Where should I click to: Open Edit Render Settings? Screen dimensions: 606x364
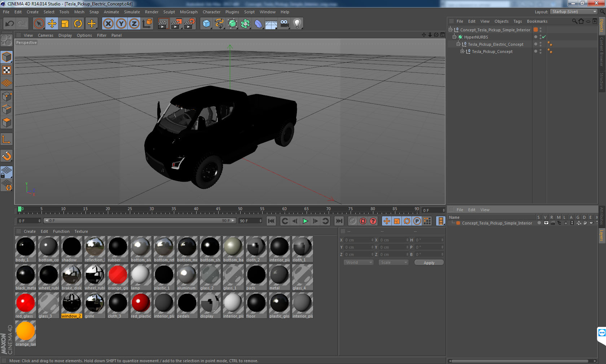[x=190, y=24]
